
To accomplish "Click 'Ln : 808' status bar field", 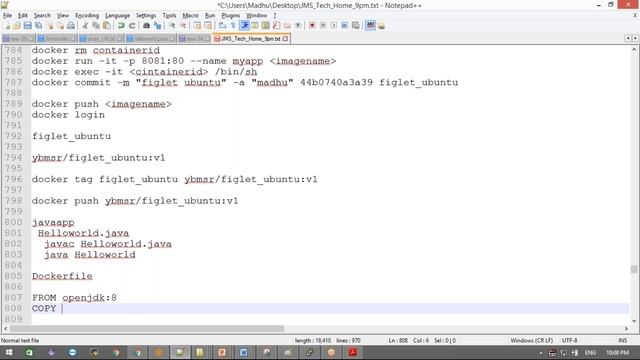I will point(398,340).
